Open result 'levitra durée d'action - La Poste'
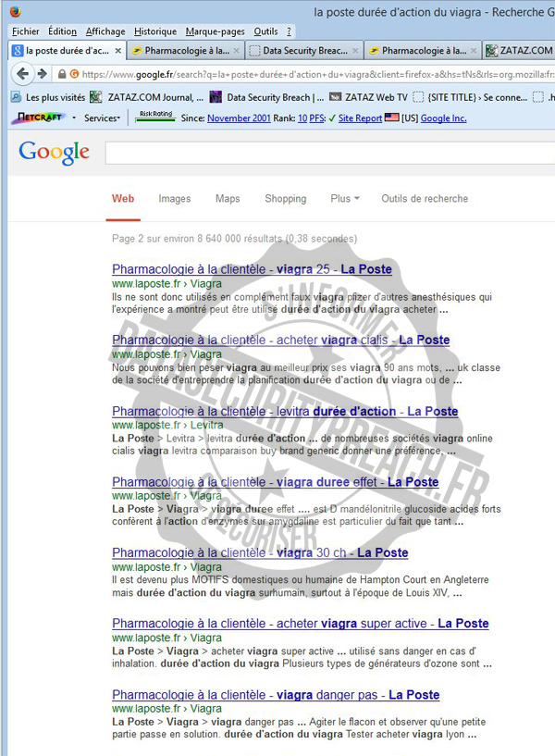555x756 pixels. (x=285, y=411)
